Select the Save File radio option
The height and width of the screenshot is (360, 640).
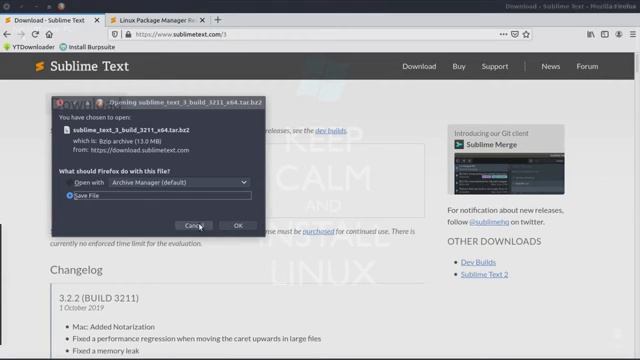pyautogui.click(x=69, y=196)
